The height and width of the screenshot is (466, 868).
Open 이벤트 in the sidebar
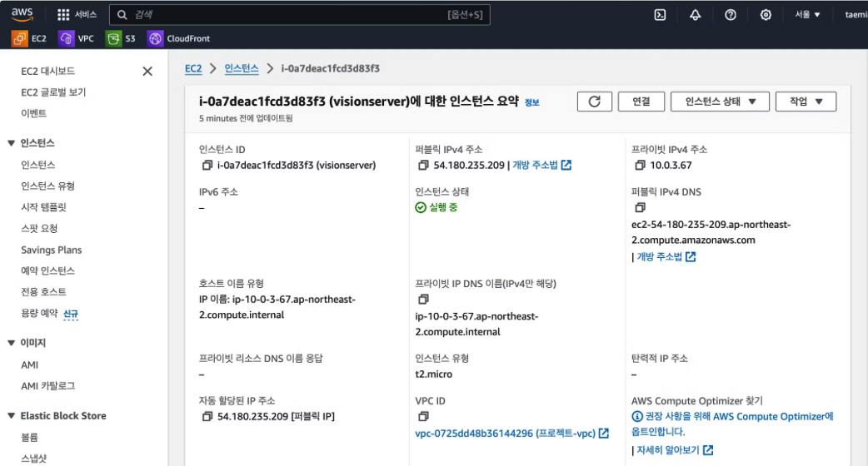[x=34, y=113]
